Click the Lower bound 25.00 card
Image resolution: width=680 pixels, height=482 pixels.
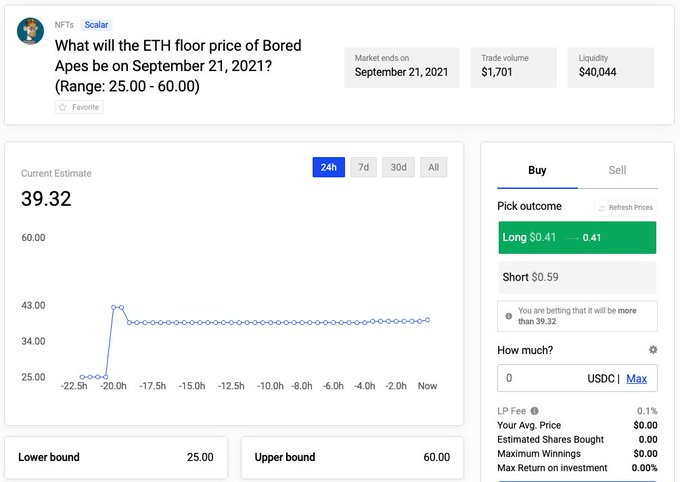tap(116, 457)
